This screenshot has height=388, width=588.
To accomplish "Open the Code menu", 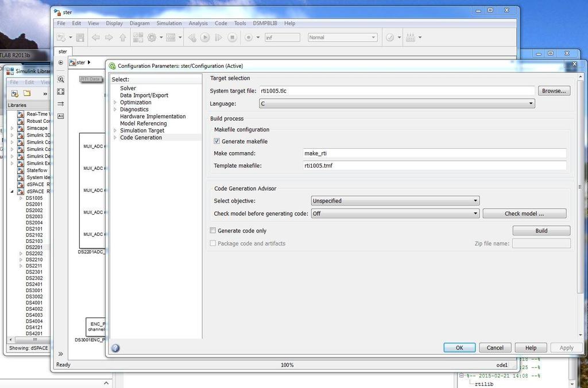I will 221,23.
